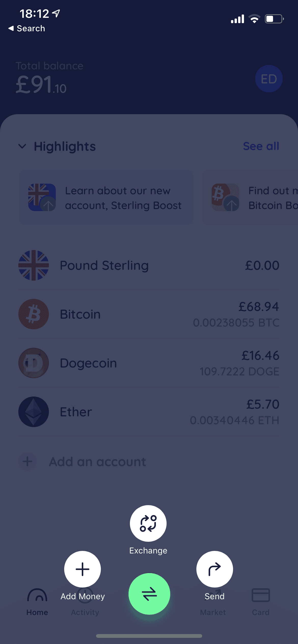298x644 pixels.
Task: Go back to Search app
Action: (x=27, y=28)
